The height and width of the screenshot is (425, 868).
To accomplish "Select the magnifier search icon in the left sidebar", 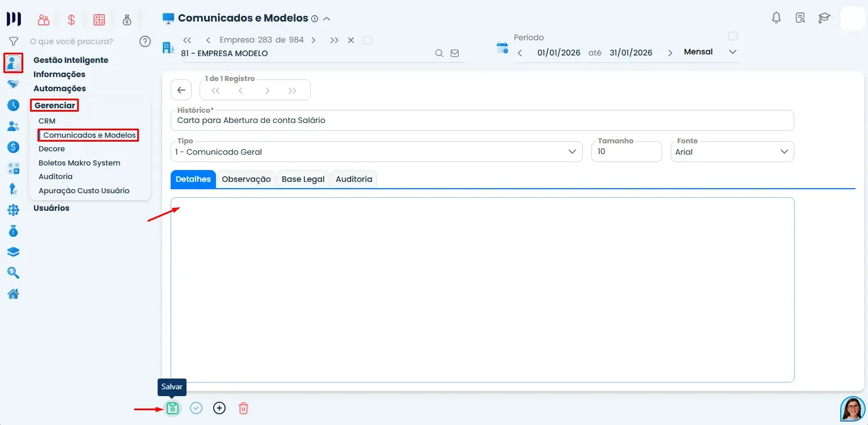I will point(13,273).
